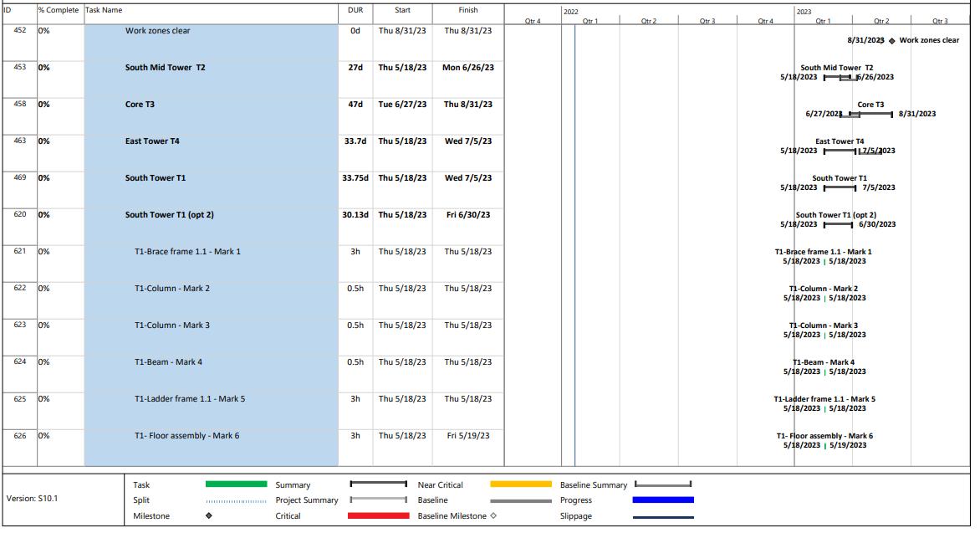Click the 2022 year label in timescale
This screenshot has height=533, width=980.
pos(570,12)
